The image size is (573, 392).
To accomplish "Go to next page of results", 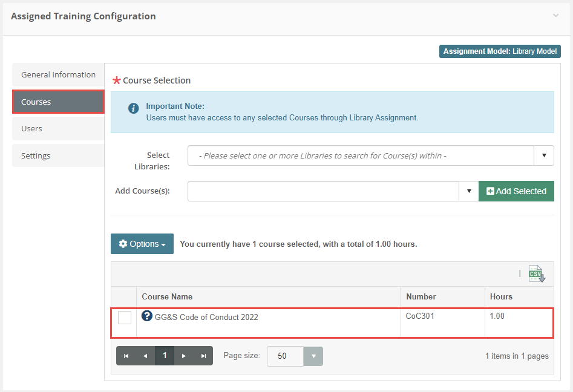I will [x=184, y=356].
